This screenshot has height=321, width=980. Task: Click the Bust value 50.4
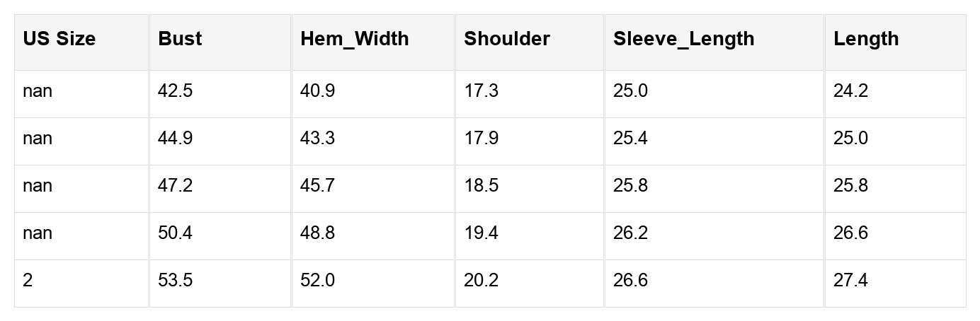[175, 233]
